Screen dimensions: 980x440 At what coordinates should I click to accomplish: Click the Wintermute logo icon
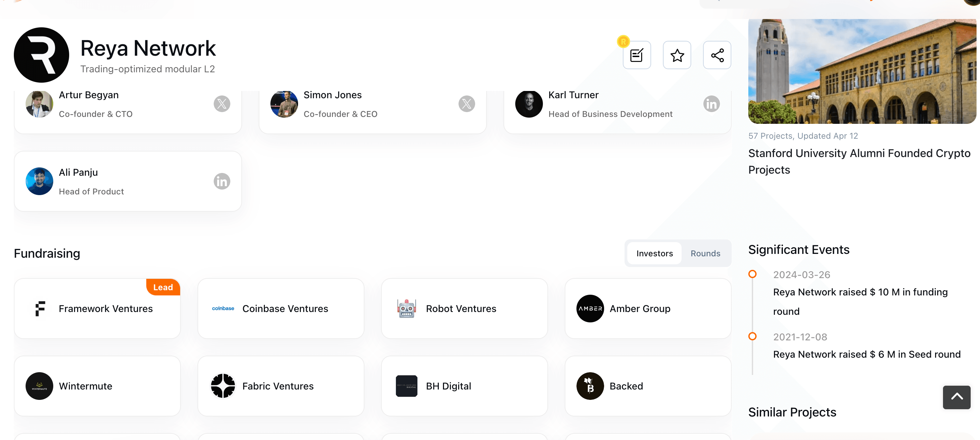[x=39, y=386]
